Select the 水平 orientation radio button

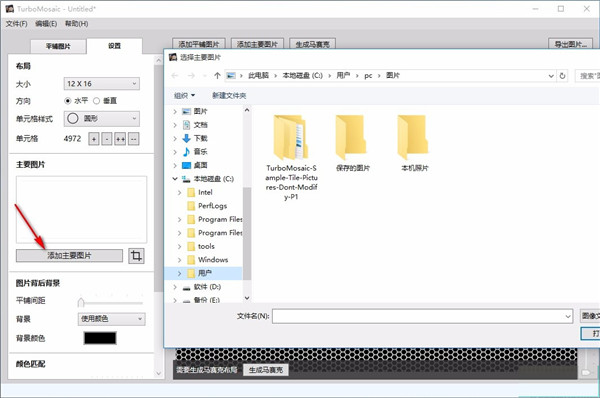pyautogui.click(x=68, y=101)
